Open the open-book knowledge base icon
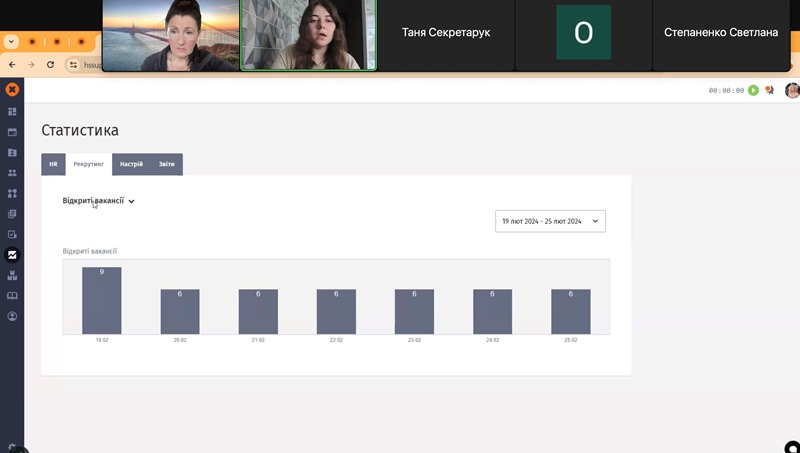This screenshot has width=800, height=453. point(12,296)
